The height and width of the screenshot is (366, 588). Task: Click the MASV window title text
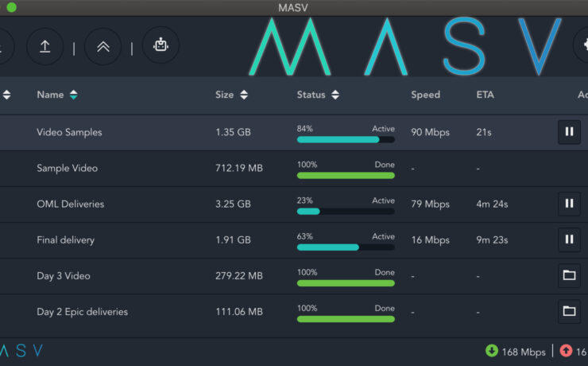point(293,7)
